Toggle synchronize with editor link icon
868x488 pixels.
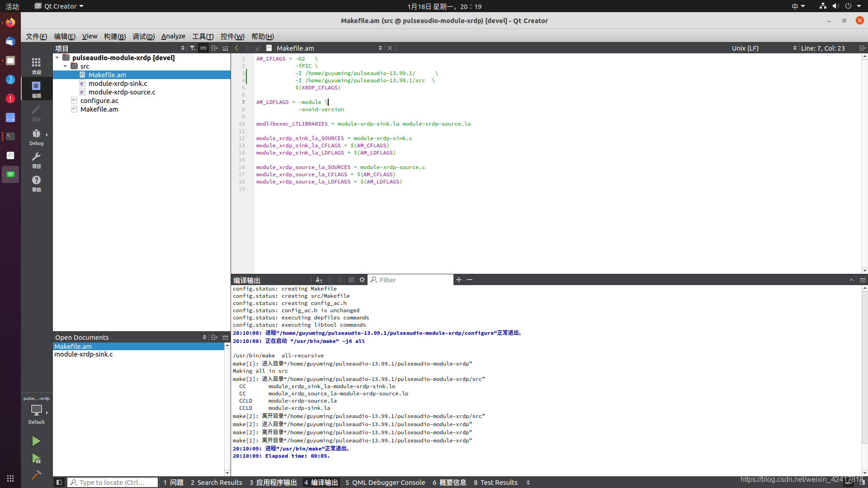[x=203, y=48]
